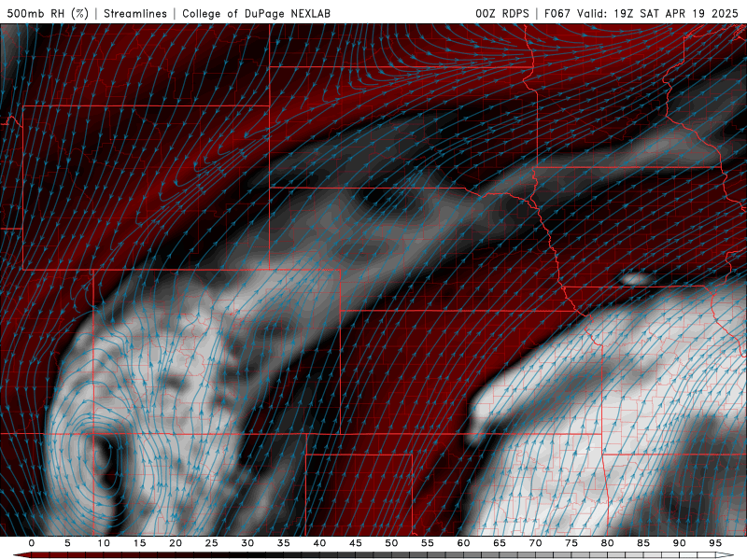
Task: Click the colorbar value 65
Action: coord(500,543)
